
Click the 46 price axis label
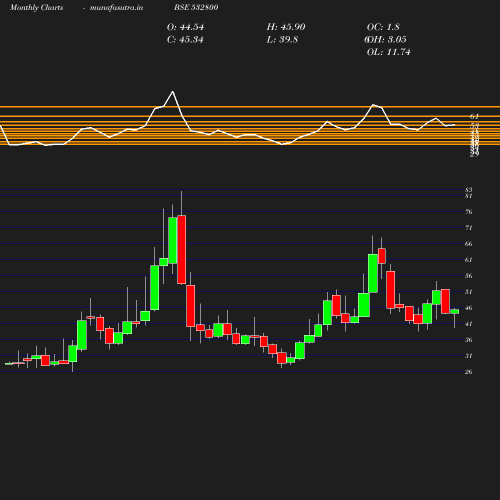[469, 308]
